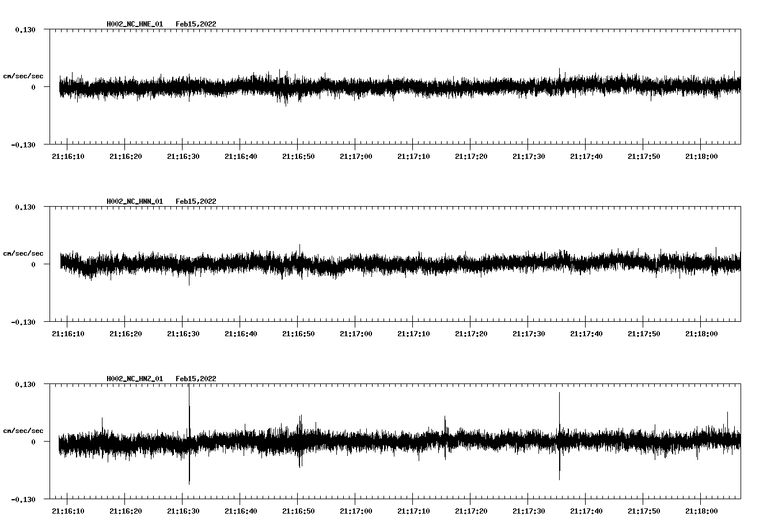Viewport: 782px width, 532px height.
Task: Click the 21:16:30 time label on the HNE axis
Action: click(183, 156)
